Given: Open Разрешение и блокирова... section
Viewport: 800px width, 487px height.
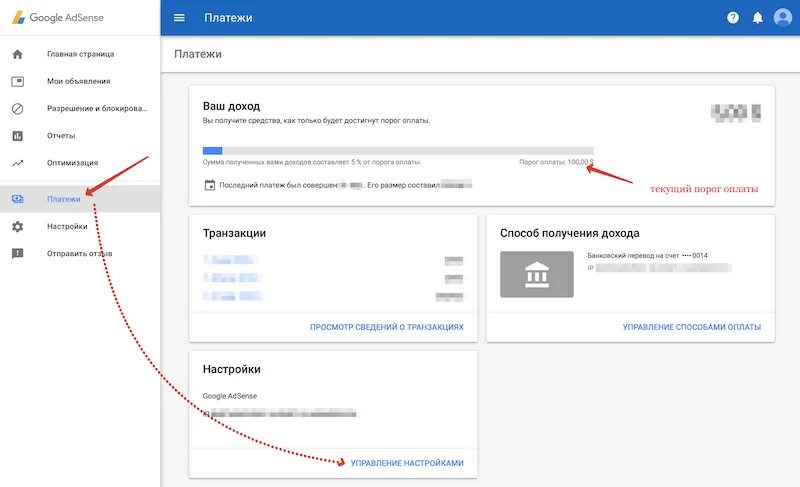Looking at the screenshot, I should point(97,109).
